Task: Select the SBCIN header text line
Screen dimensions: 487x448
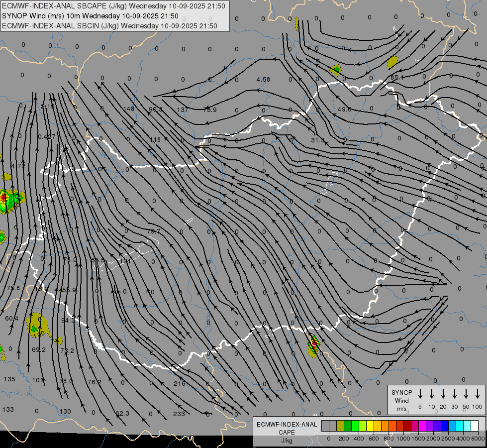Action: pos(109,26)
